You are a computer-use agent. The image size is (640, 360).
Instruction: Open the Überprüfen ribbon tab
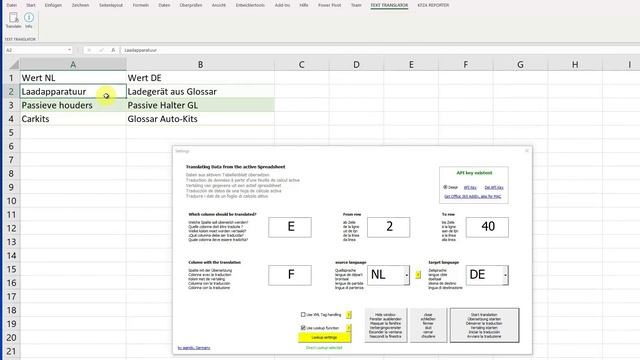(191, 5)
